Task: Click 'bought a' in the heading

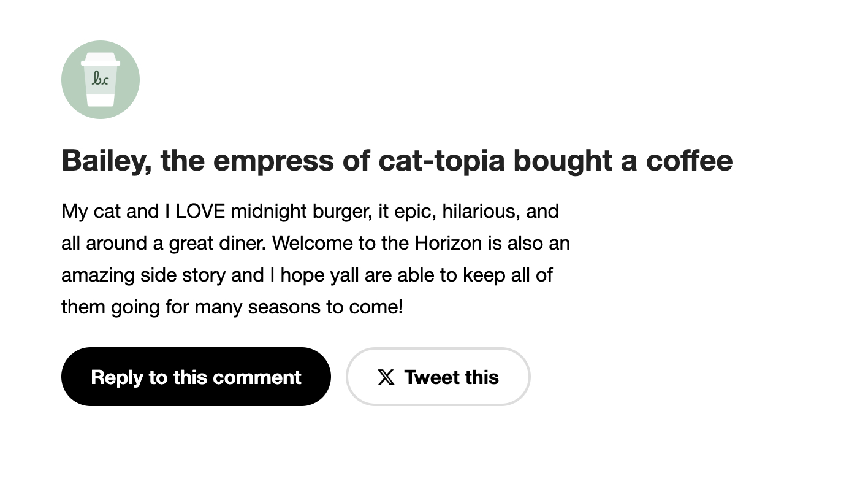Action: coord(574,161)
